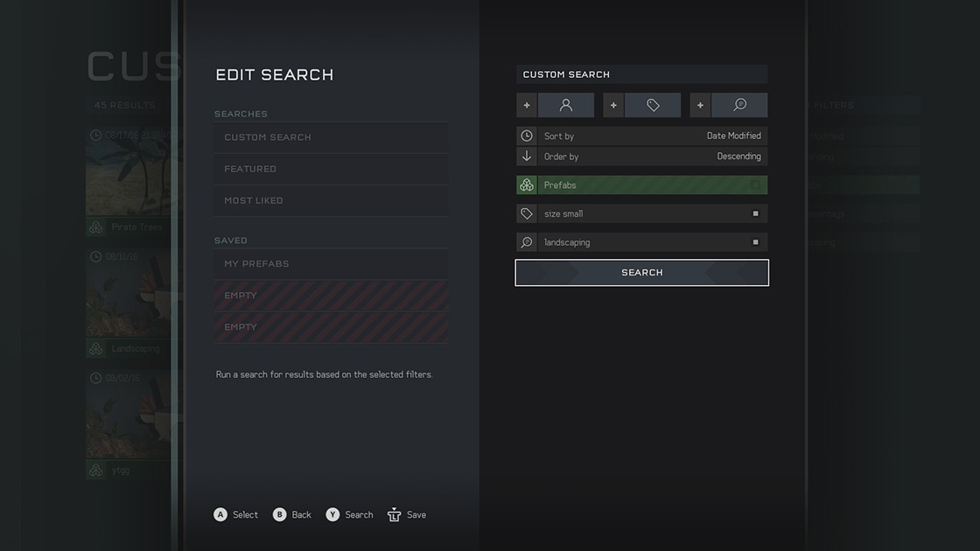Click the Custom Search name field
The image size is (980, 551).
641,74
